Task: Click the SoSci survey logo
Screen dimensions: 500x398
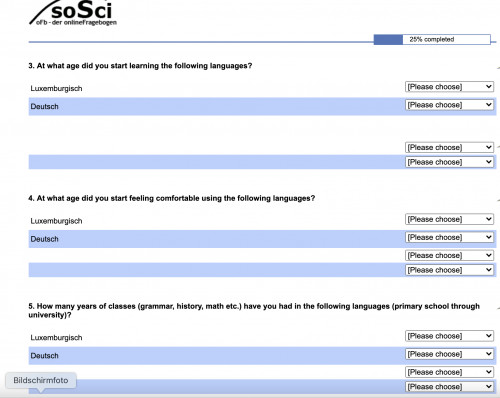Action: (x=73, y=13)
